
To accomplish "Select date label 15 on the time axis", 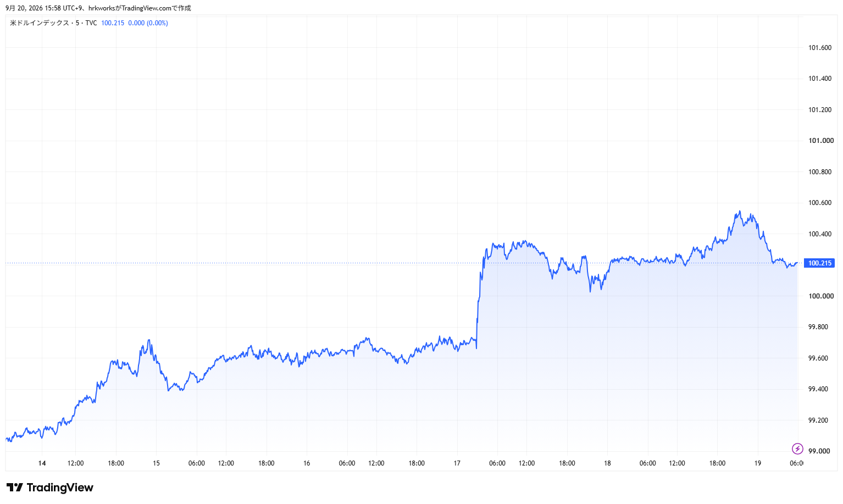I will pos(156,463).
